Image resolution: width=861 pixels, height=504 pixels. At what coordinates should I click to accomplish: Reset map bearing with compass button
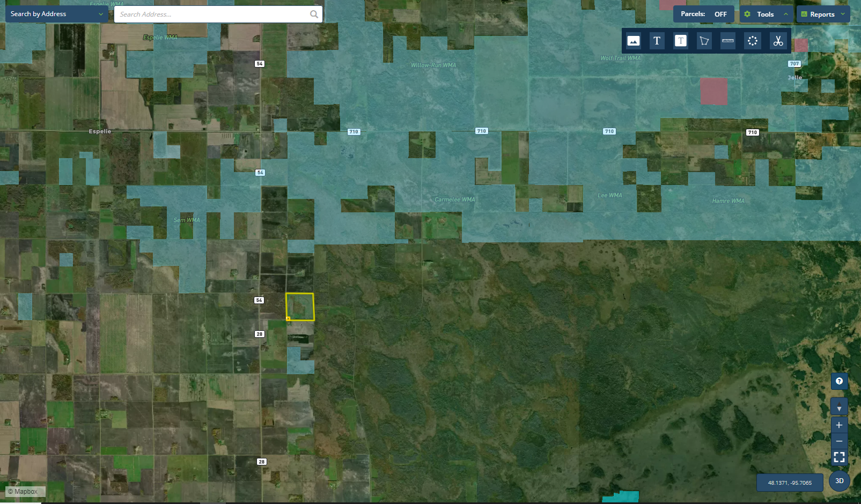point(839,406)
